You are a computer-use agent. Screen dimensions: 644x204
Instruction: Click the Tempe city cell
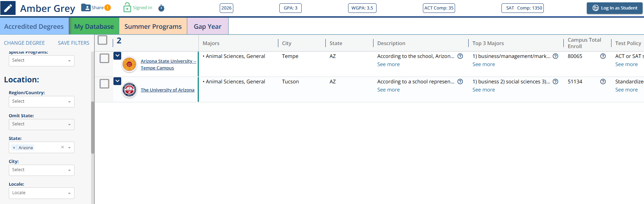[290, 56]
